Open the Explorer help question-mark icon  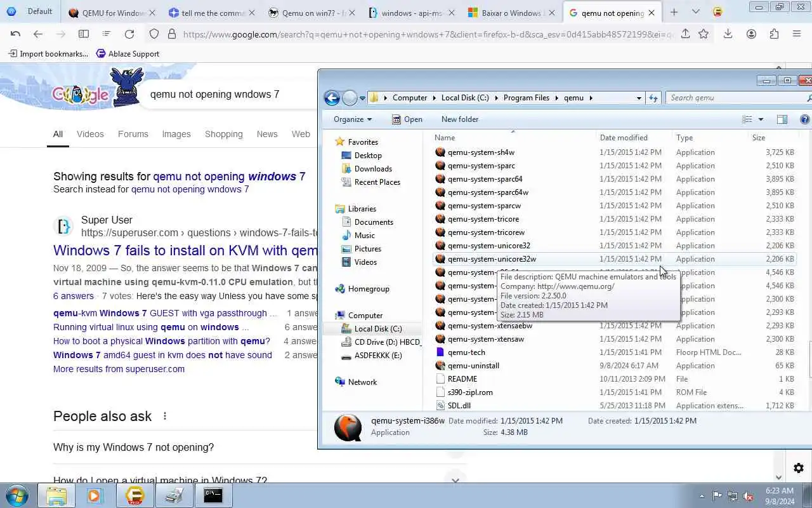coord(805,119)
